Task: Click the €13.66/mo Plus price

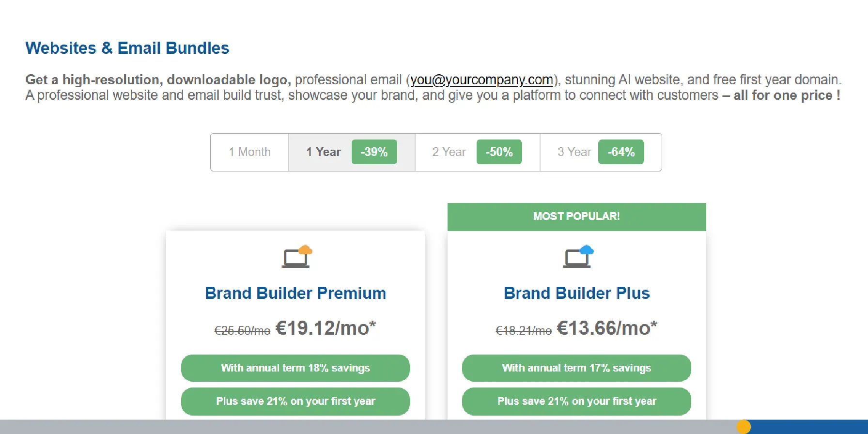Action: [x=606, y=328]
